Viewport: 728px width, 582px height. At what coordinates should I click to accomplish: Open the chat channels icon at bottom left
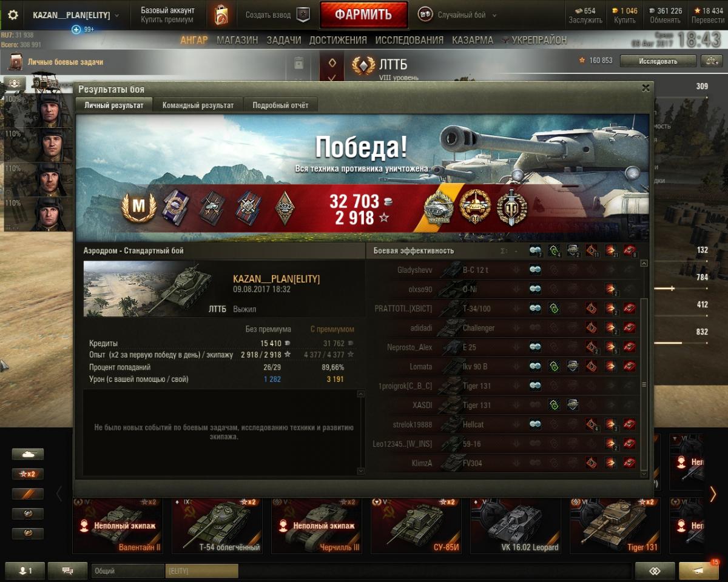tap(67, 570)
